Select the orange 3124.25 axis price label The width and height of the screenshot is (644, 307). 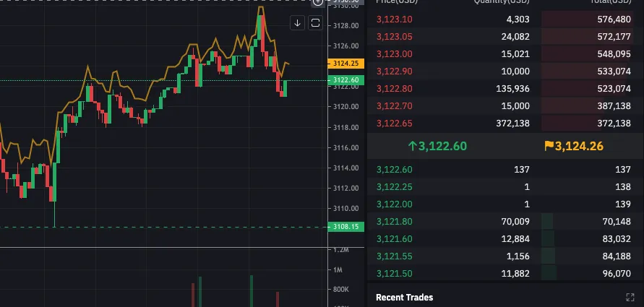345,64
